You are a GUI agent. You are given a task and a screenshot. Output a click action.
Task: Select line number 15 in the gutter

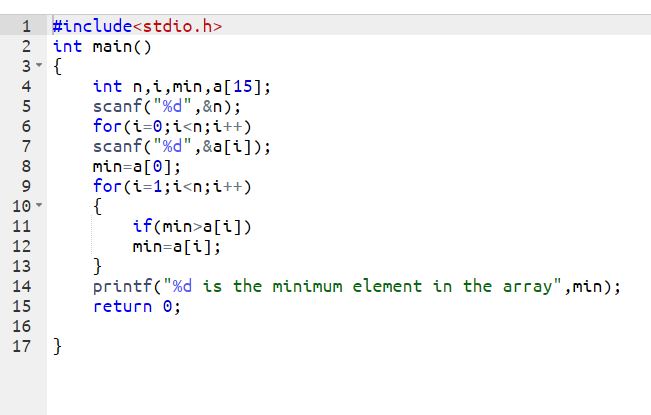click(22, 306)
